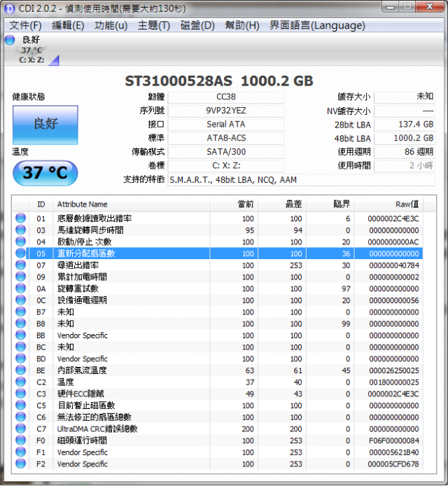Open the 編輯(E) menu
Viewport: 448px width, 486px height.
[x=68, y=25]
